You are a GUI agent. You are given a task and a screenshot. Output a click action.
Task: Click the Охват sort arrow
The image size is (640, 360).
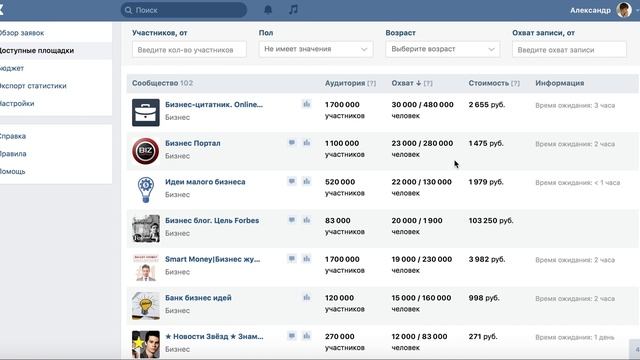click(x=418, y=83)
